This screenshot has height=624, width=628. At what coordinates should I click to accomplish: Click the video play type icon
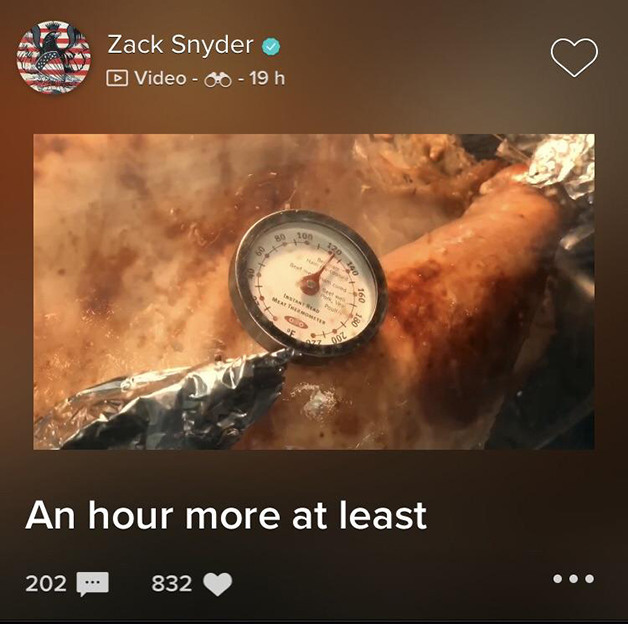(x=117, y=78)
